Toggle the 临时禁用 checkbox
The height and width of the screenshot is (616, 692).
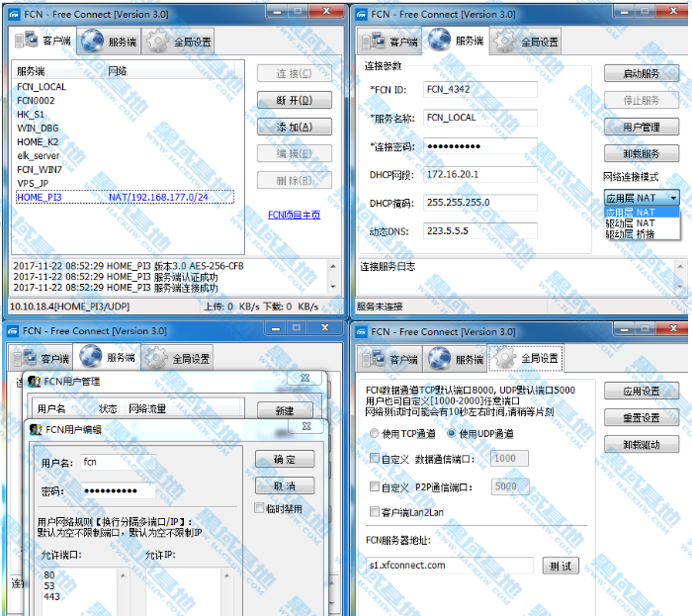(259, 508)
